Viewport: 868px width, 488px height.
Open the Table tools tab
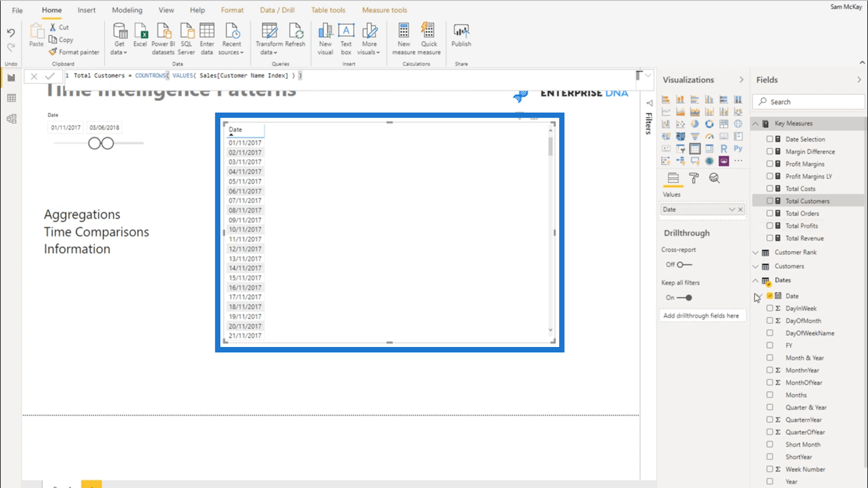click(328, 10)
